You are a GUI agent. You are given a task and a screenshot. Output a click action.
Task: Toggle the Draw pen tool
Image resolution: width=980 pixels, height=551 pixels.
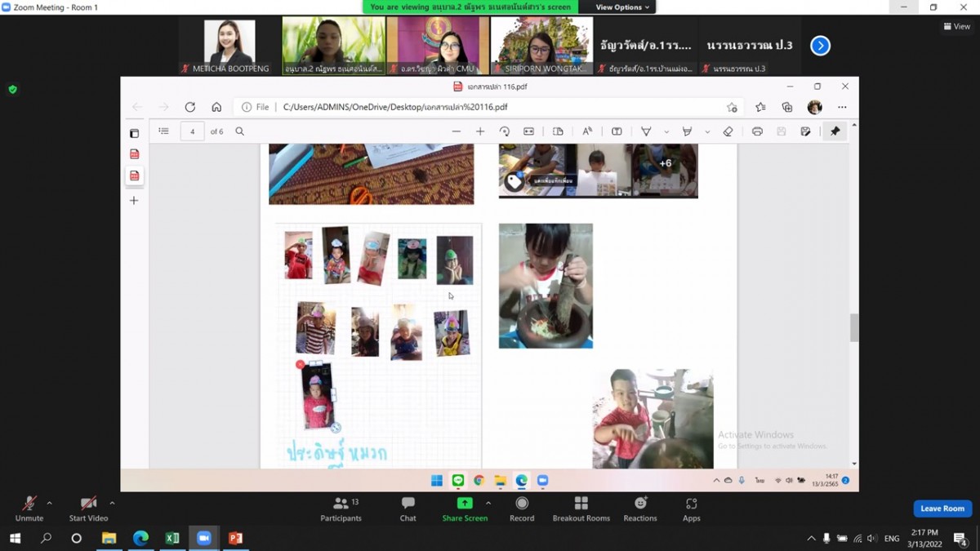(646, 131)
